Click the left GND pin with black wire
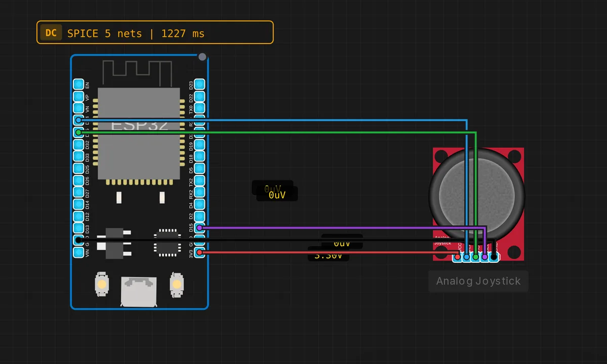This screenshot has width=607, height=364. click(x=78, y=240)
